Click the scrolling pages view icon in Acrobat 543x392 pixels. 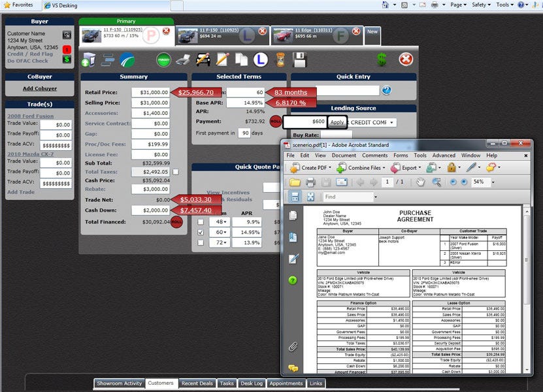click(295, 197)
